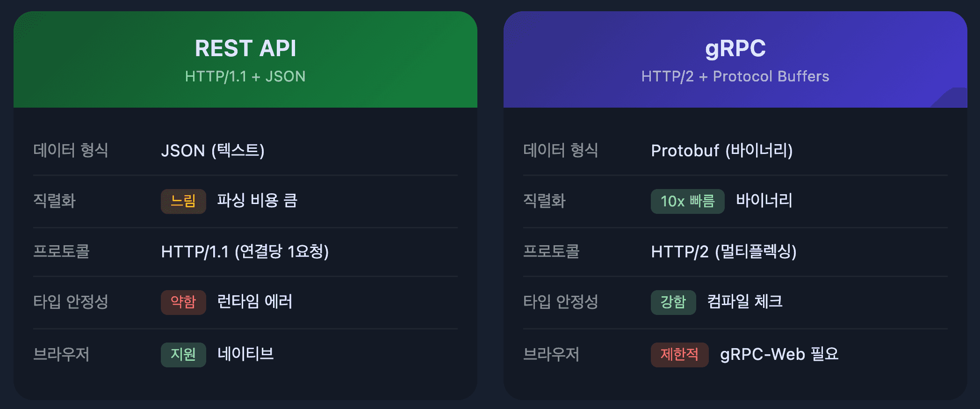The image size is (980, 409).
Task: Click "JSON (텍스트)" in the REST card
Action: pos(213,151)
